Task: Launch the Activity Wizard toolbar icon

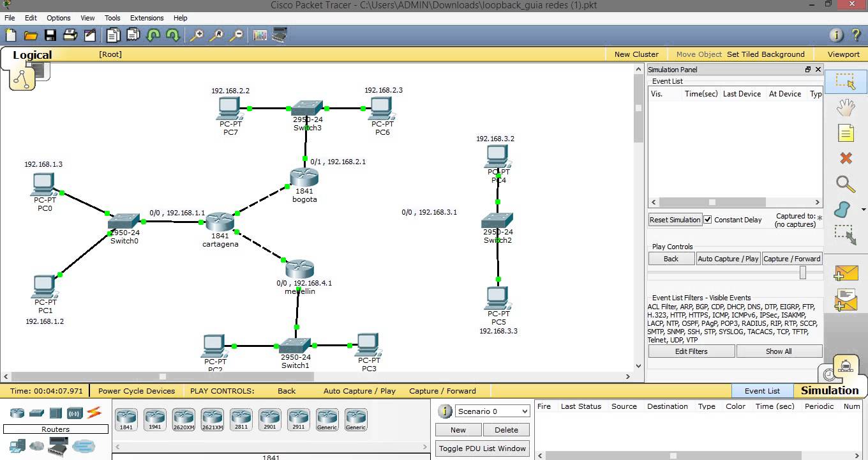Action: pyautogui.click(x=90, y=35)
